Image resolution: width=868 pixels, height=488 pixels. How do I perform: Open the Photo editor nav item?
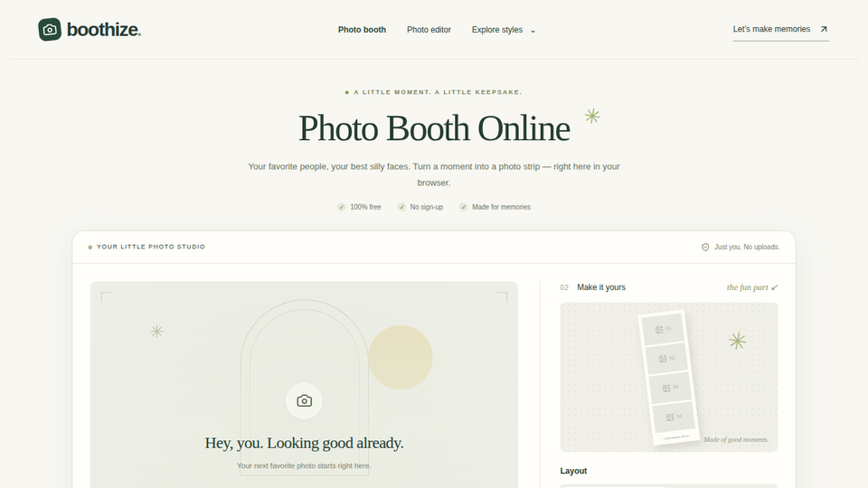coord(429,30)
